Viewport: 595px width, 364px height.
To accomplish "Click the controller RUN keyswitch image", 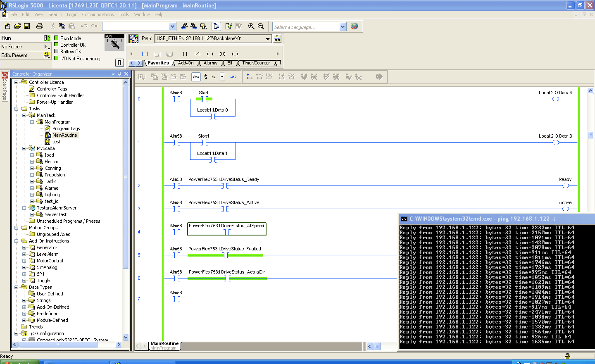I will pos(114,43).
